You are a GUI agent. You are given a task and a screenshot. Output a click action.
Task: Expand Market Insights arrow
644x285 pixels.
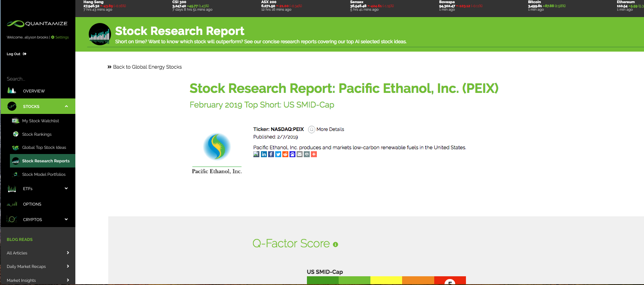(x=68, y=280)
